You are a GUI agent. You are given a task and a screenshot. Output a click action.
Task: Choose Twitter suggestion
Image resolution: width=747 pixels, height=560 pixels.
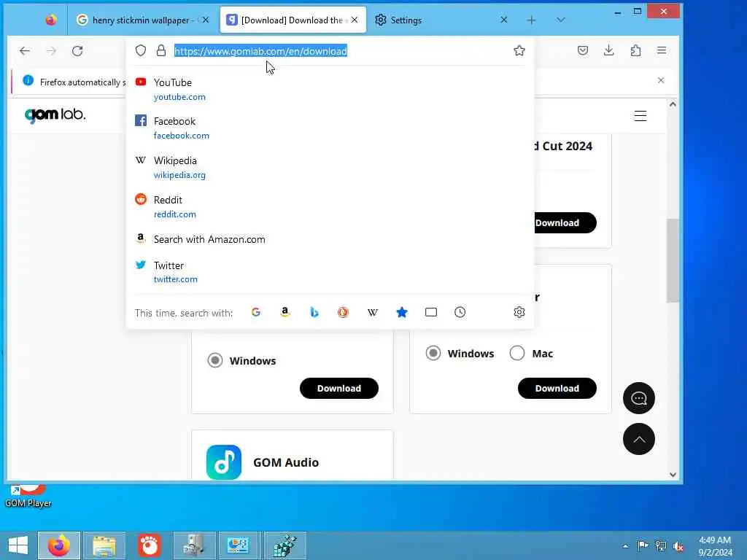330,272
